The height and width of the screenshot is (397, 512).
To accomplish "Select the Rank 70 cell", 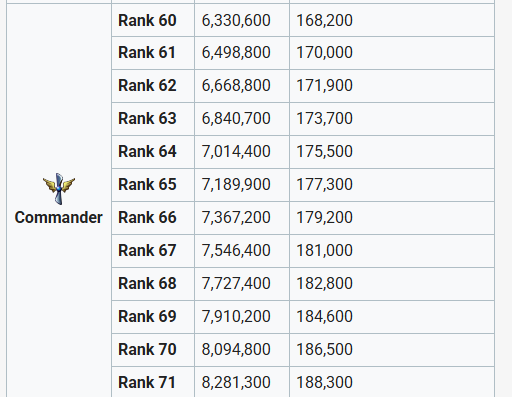I will [x=153, y=350].
